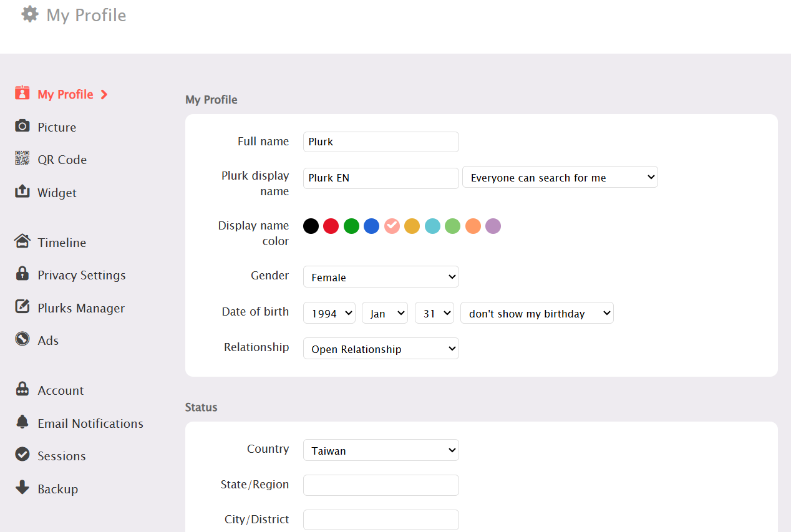Click the Full name input field
The width and height of the screenshot is (791, 532).
point(381,142)
